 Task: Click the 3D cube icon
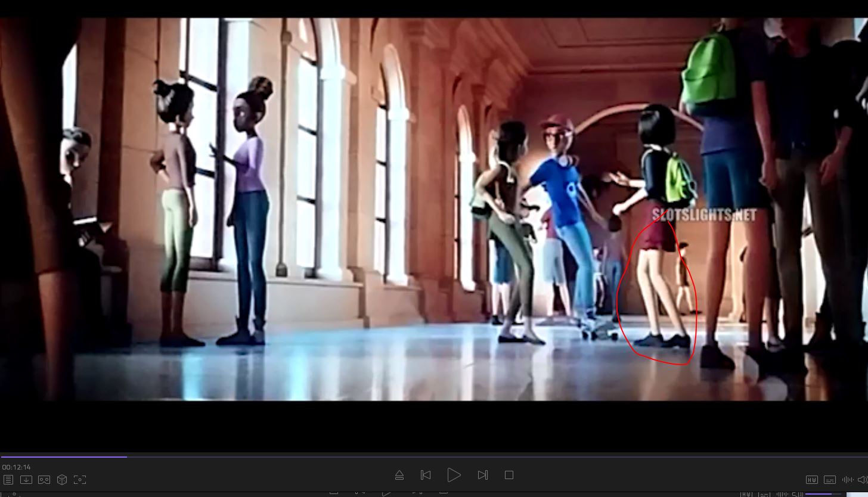pos(62,480)
